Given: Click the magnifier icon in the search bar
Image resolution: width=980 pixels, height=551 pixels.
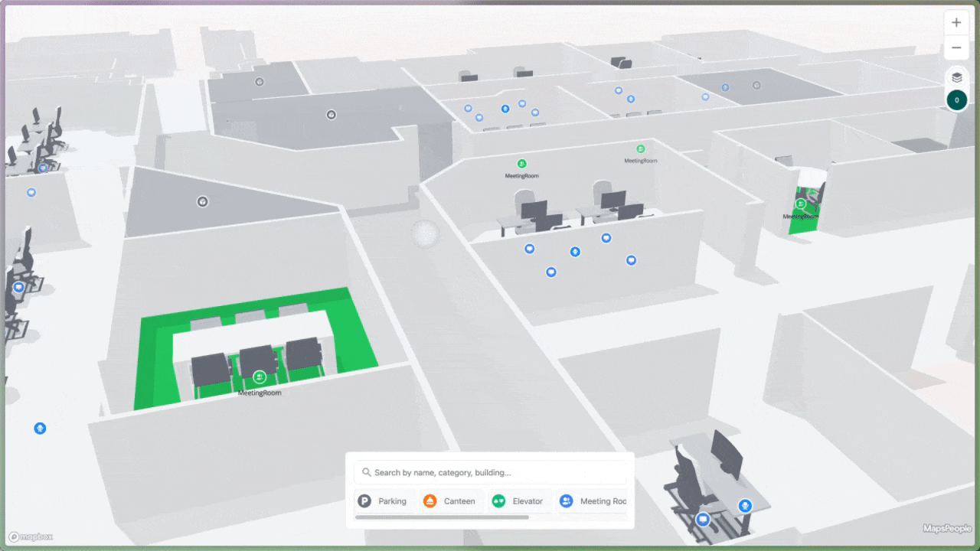Looking at the screenshot, I should click(x=367, y=472).
